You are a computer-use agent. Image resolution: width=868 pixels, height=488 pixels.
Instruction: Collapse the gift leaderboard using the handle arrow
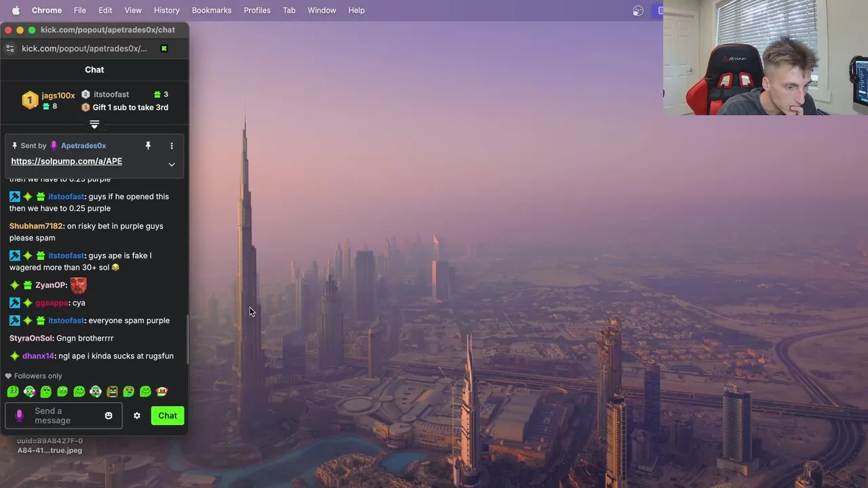94,125
